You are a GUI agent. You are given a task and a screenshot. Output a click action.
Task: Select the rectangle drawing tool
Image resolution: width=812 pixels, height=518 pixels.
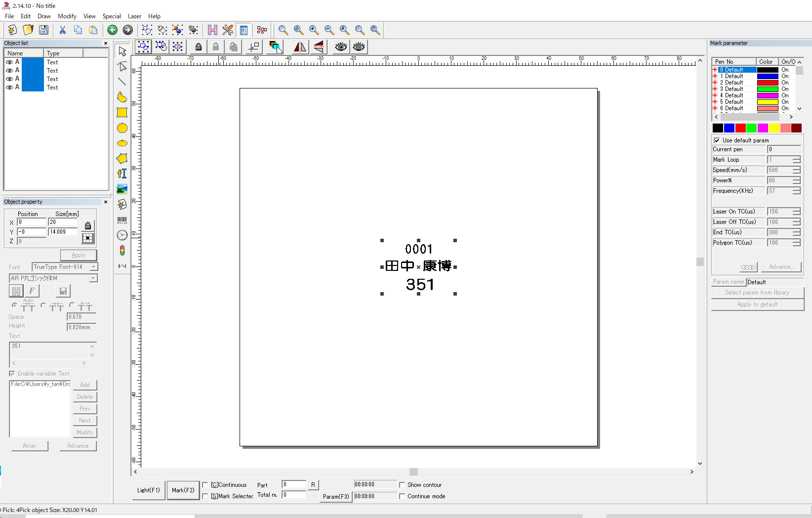(x=122, y=113)
